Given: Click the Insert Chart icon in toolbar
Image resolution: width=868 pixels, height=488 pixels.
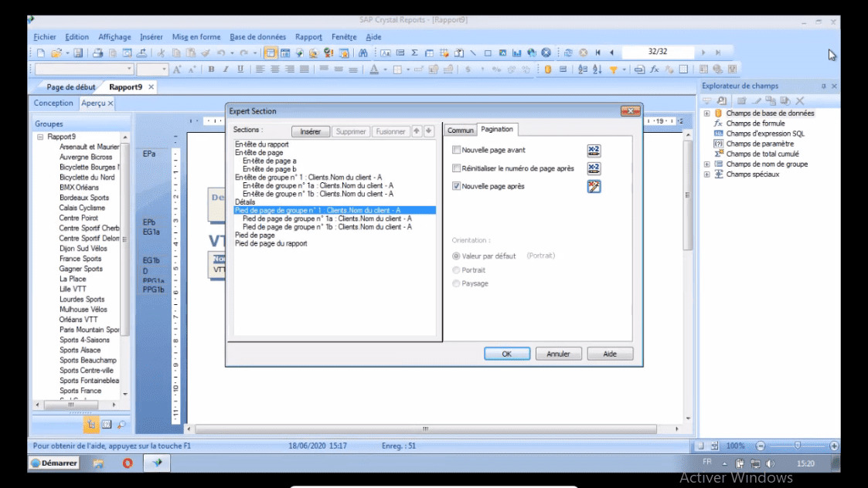Looking at the screenshot, I should click(516, 53).
